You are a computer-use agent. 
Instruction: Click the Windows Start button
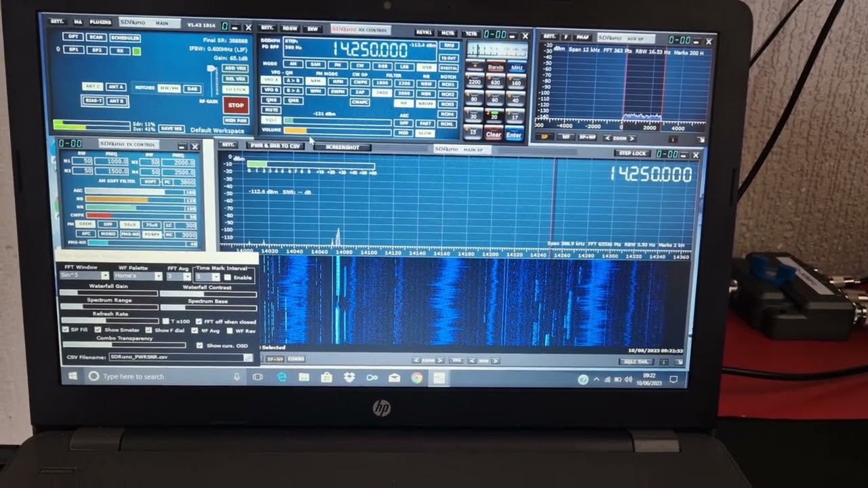72,375
